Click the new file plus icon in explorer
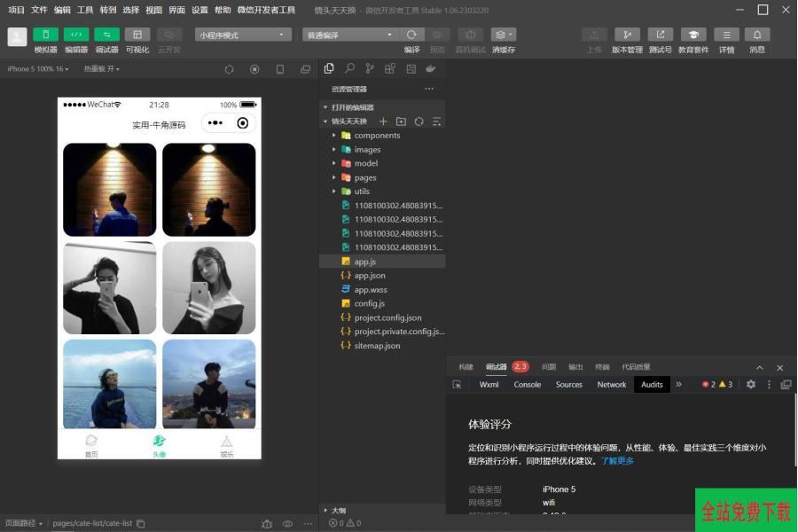This screenshot has height=532, width=798. pos(383,121)
